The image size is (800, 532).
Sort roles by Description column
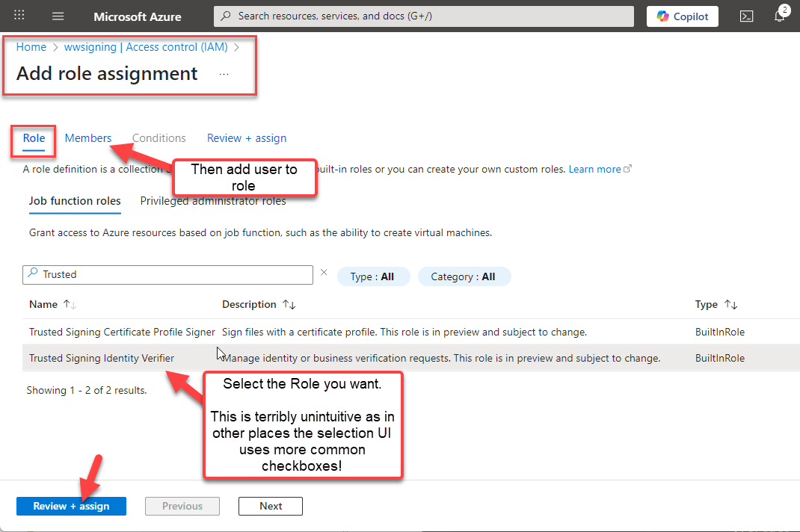[x=259, y=305]
